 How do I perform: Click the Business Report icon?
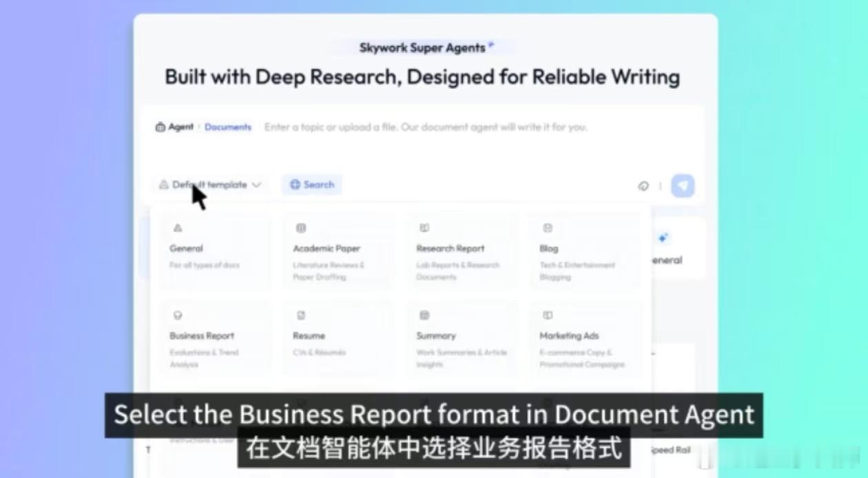(x=178, y=315)
